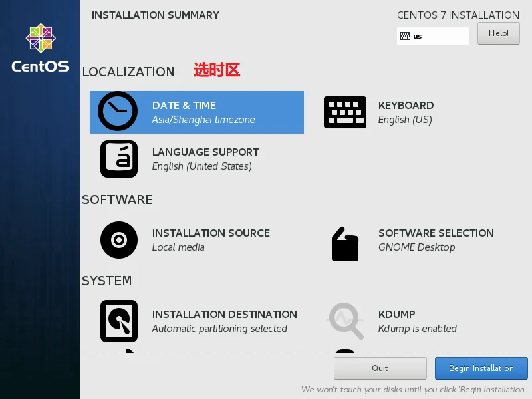Image resolution: width=532 pixels, height=399 pixels.
Task: Click the Help! button
Action: [498, 33]
